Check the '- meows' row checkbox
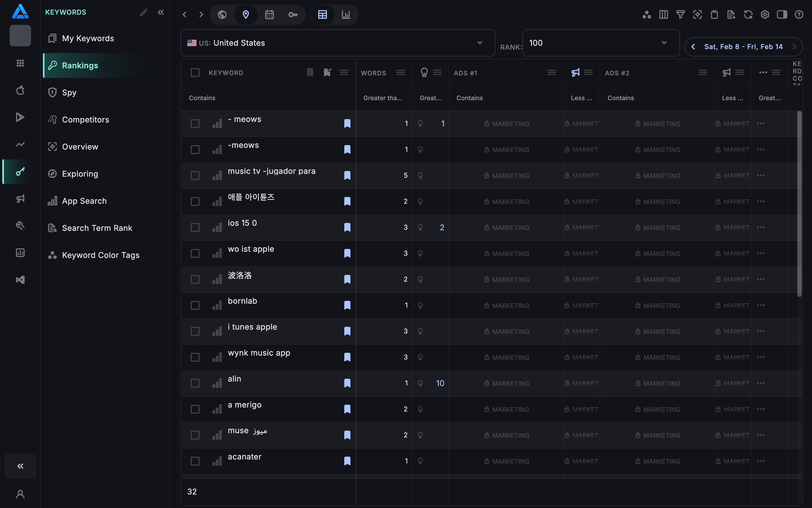812x508 pixels. point(195,124)
